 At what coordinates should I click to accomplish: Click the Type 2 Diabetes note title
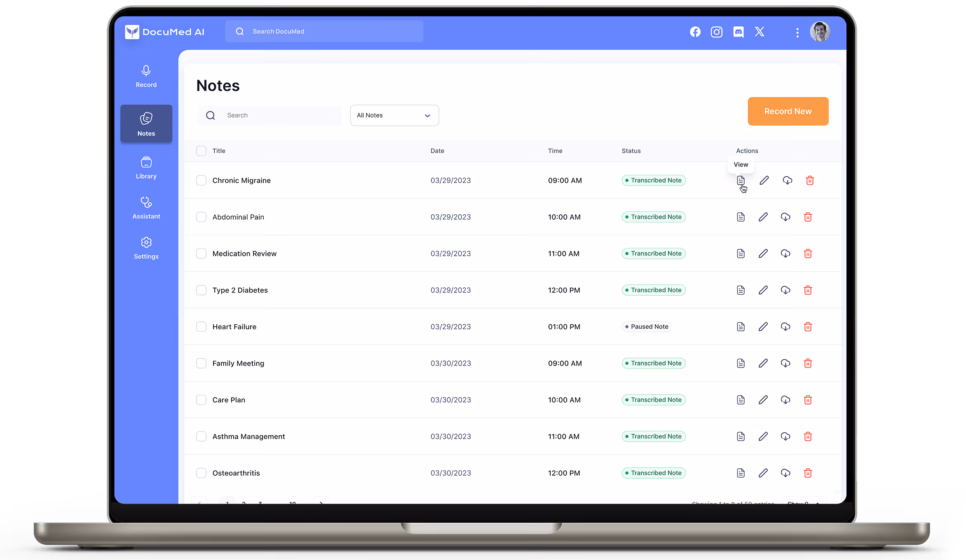(x=240, y=290)
